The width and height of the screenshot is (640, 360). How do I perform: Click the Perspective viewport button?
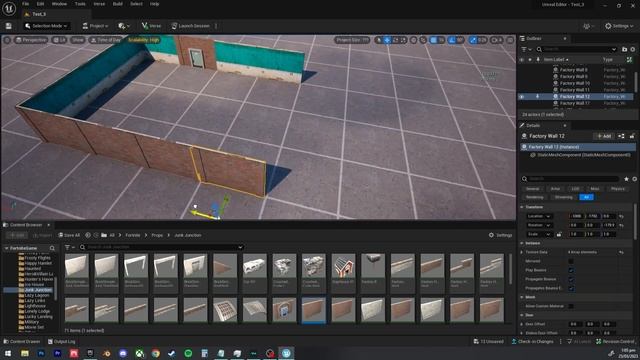tap(31, 40)
